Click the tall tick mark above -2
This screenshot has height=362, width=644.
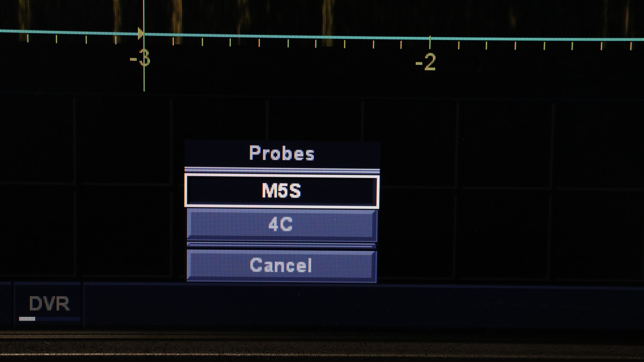[x=430, y=42]
